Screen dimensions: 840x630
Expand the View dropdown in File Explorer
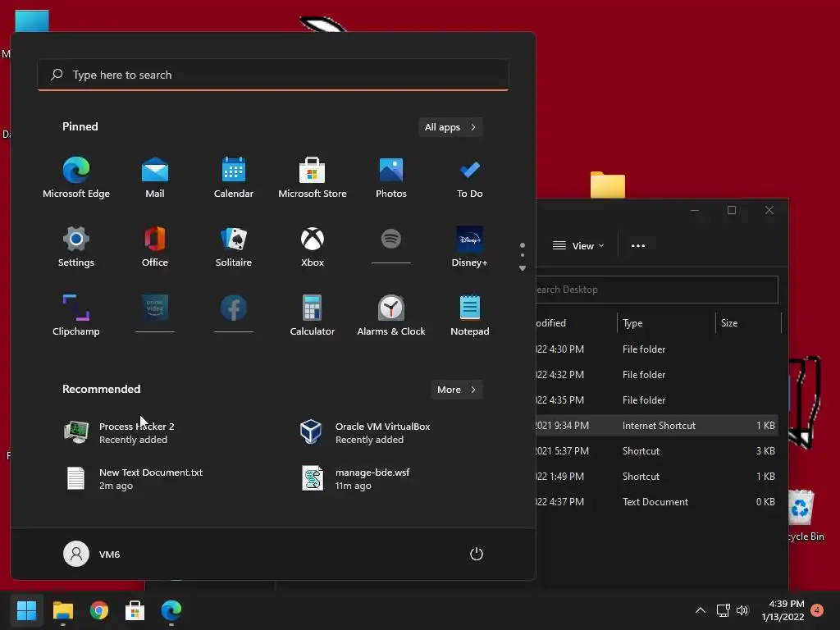(x=578, y=246)
